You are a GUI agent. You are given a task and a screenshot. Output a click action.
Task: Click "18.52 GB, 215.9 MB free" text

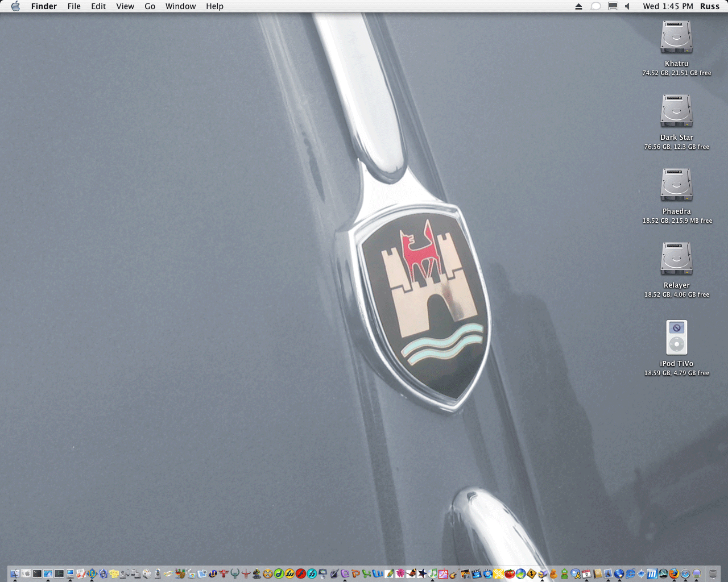[677, 221]
